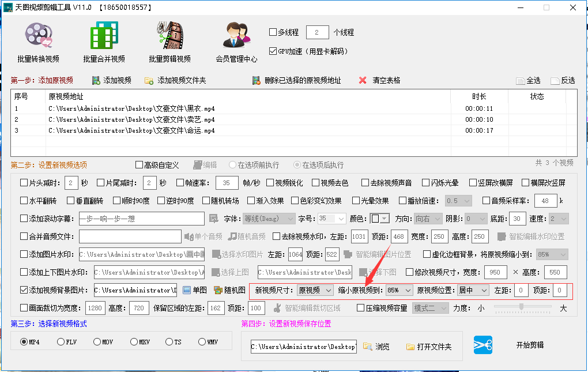Viewport: 588px width, 372px height.
Task: Click the 随机图 icon
Action: pyautogui.click(x=218, y=290)
